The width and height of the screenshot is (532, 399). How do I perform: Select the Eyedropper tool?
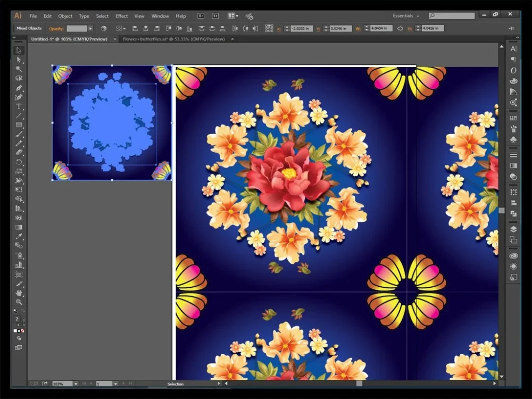click(x=19, y=237)
